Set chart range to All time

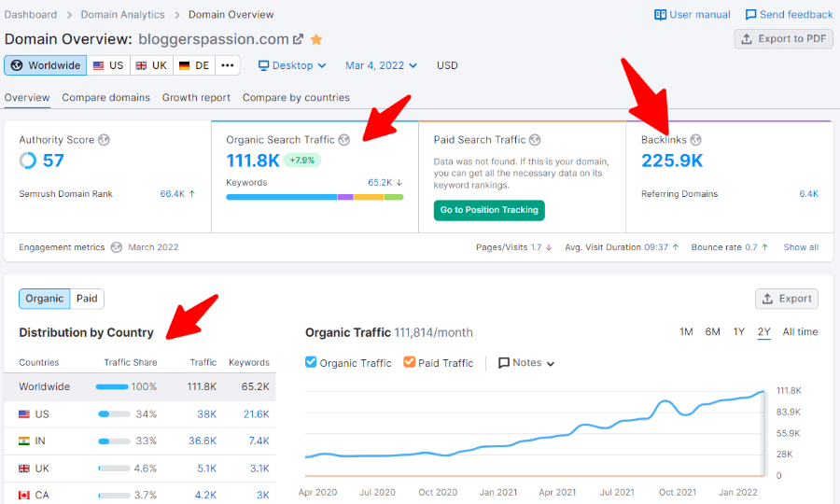pyautogui.click(x=801, y=332)
